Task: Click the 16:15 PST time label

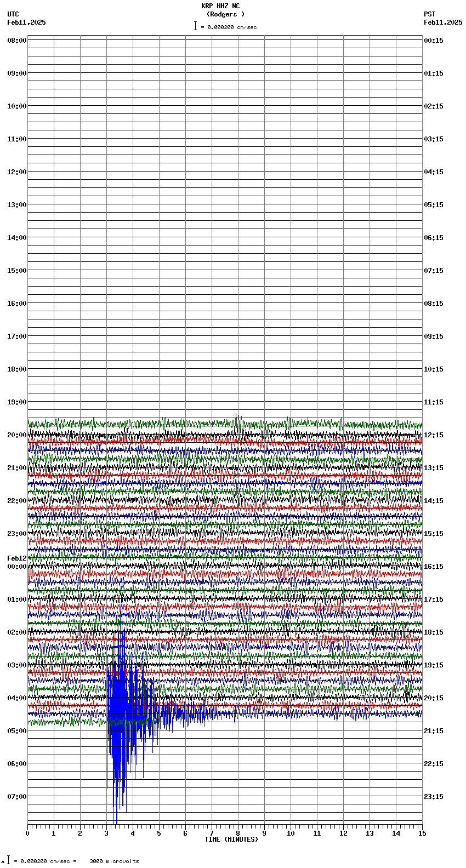Action: pyautogui.click(x=434, y=567)
